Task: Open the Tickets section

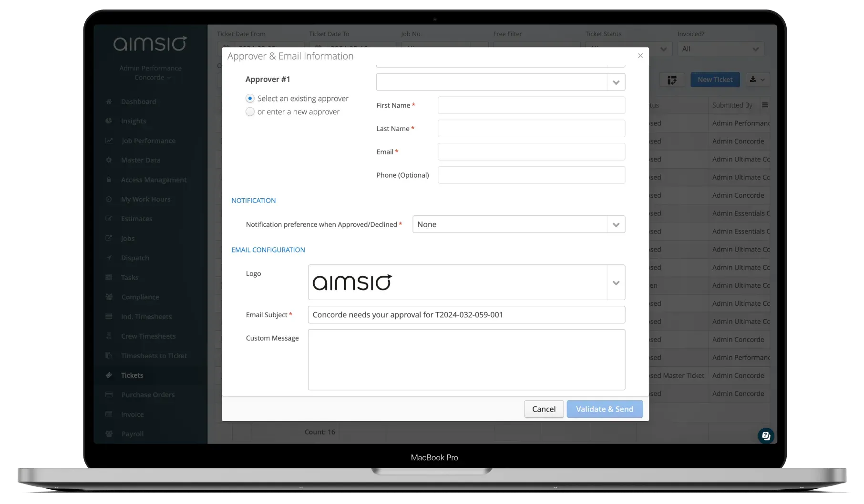Action: coord(132,375)
